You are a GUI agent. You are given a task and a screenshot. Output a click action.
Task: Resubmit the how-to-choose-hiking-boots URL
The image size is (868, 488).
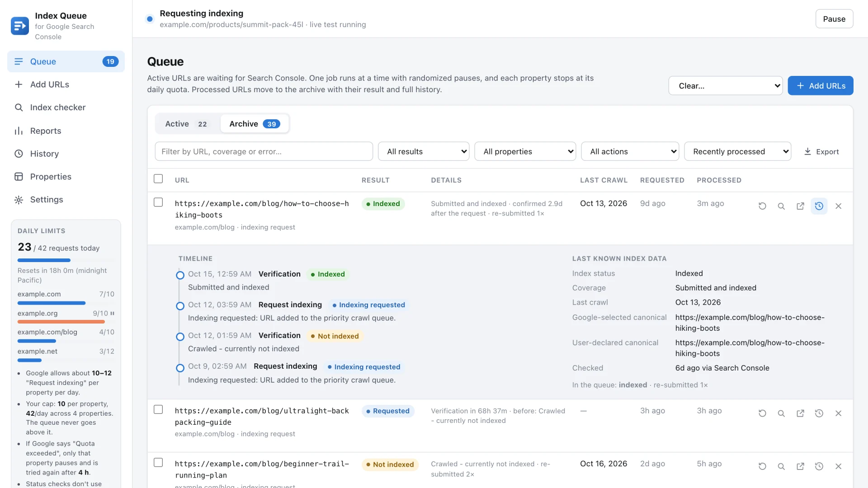point(762,206)
